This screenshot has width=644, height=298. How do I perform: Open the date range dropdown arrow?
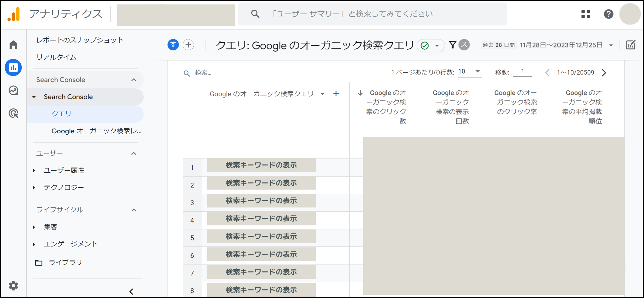coord(611,45)
